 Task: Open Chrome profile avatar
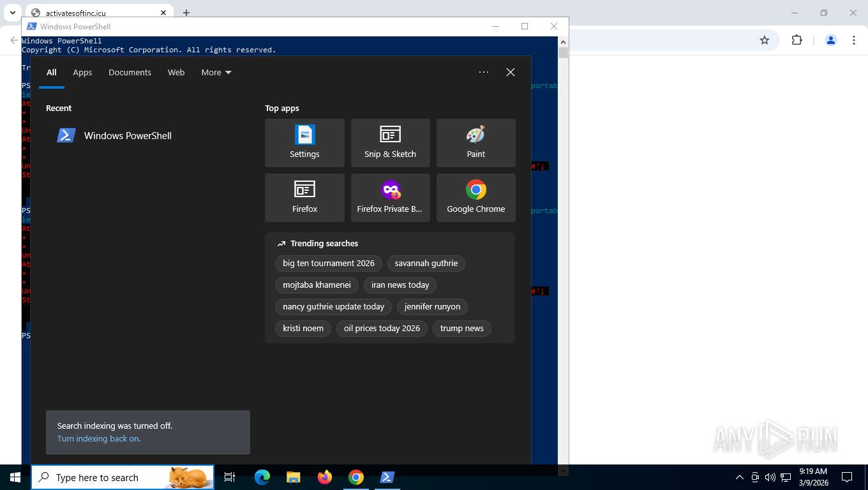(831, 40)
